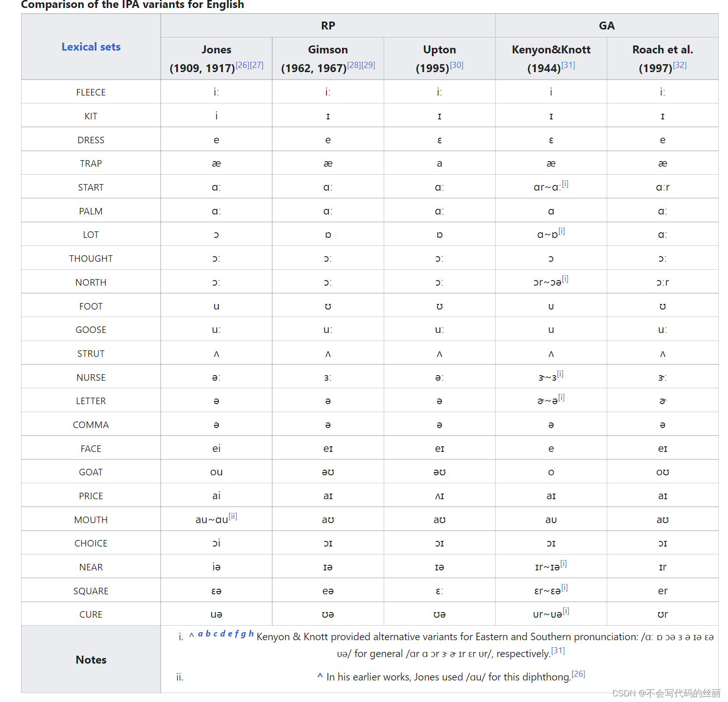Select the 'LETTER' row label
Image resolution: width=728 pixels, height=702 pixels.
tap(91, 401)
